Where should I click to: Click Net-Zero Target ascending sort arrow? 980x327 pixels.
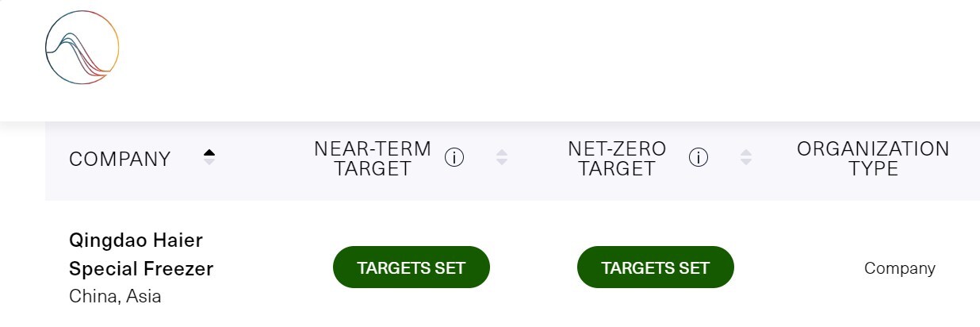pyautogui.click(x=745, y=153)
